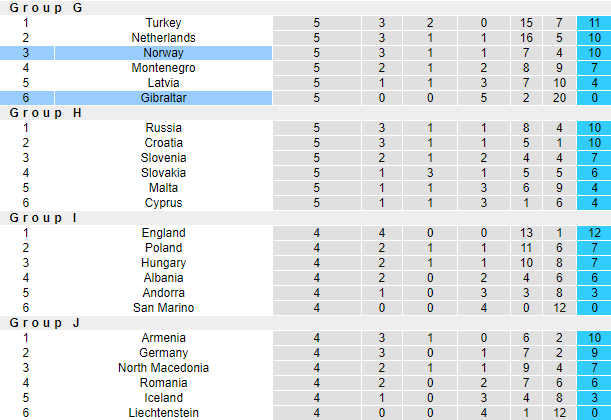Image resolution: width=611 pixels, height=420 pixels.
Task: Select the highlighted Gibraltar team name
Action: (x=163, y=98)
